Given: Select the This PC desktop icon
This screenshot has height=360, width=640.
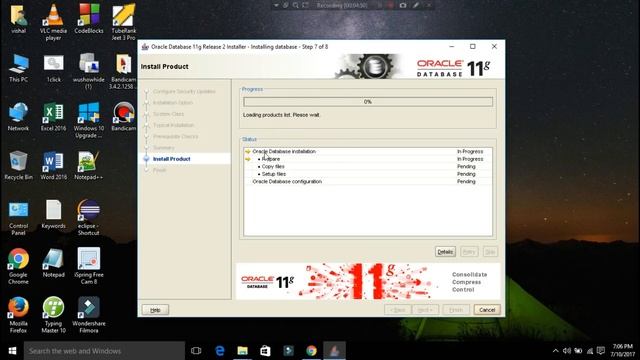Looking at the screenshot, I should 18,68.
